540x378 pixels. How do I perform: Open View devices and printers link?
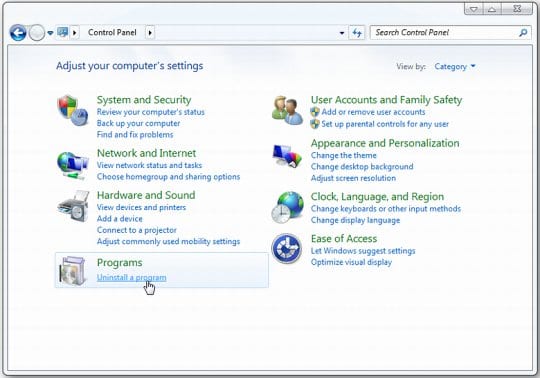pyautogui.click(x=141, y=207)
